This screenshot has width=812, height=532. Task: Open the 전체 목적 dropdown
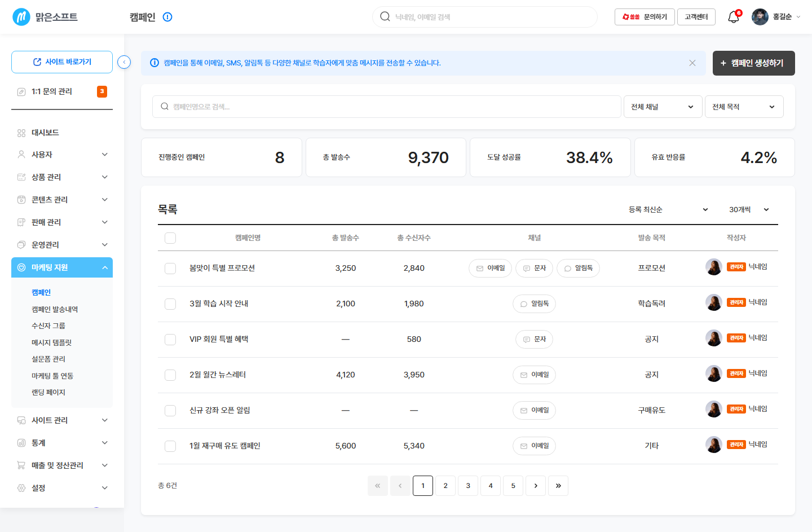tap(744, 107)
